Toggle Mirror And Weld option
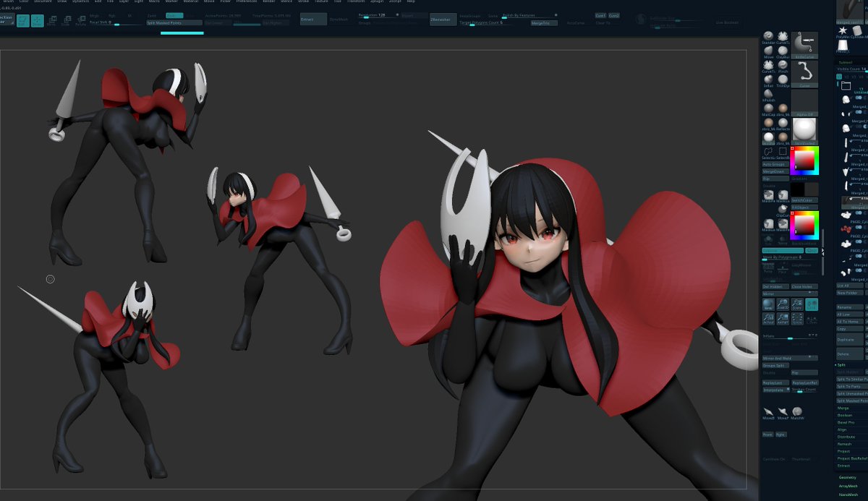The width and height of the screenshot is (868, 501). coord(790,358)
